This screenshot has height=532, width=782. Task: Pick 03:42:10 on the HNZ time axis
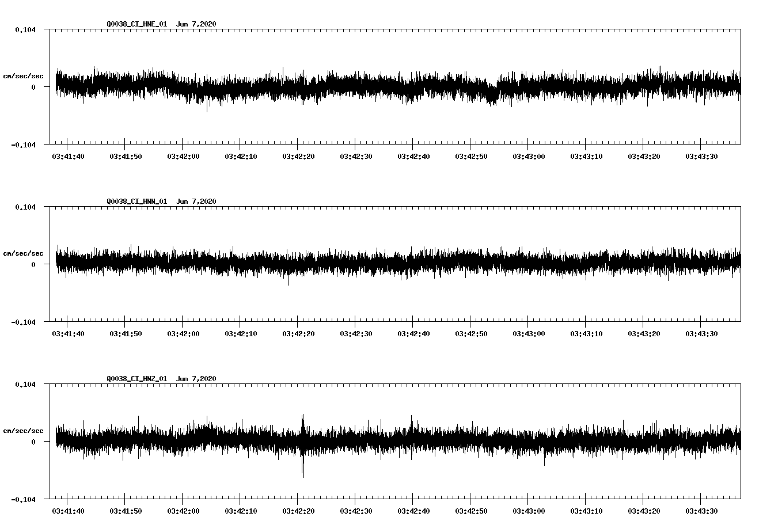pos(241,511)
